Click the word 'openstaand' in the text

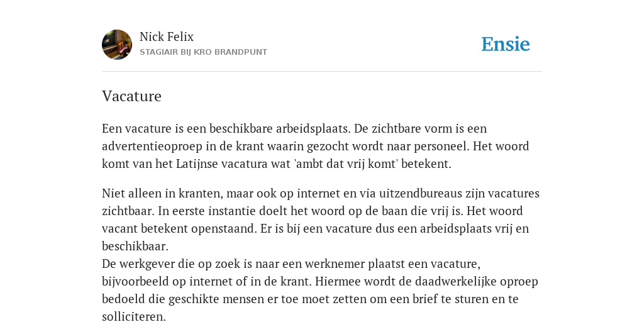(x=225, y=228)
